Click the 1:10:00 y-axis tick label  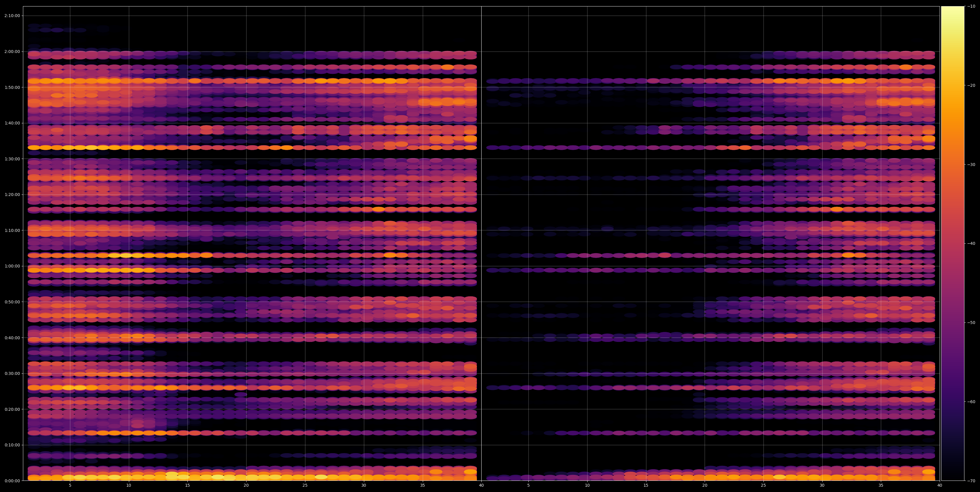tap(12, 230)
